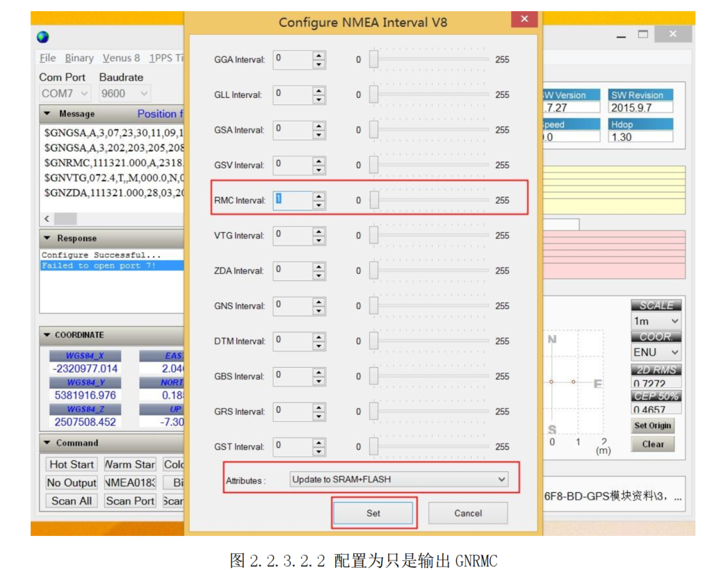Click the Hdop value 1.30

coord(640,137)
